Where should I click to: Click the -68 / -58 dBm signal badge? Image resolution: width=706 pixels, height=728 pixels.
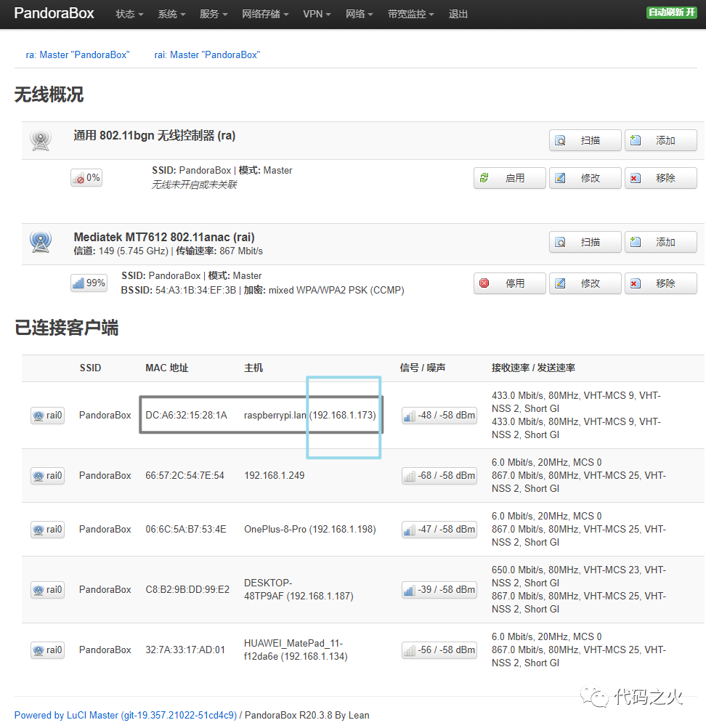point(439,475)
